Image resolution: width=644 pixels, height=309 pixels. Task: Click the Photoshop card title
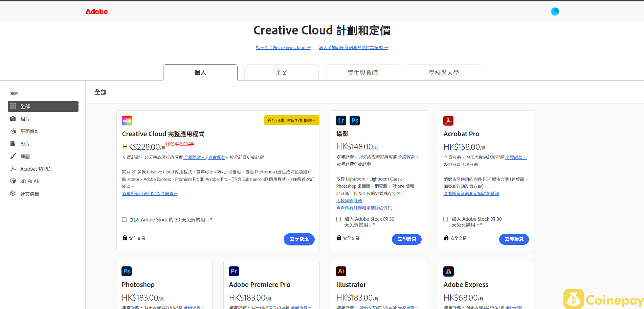(x=138, y=285)
